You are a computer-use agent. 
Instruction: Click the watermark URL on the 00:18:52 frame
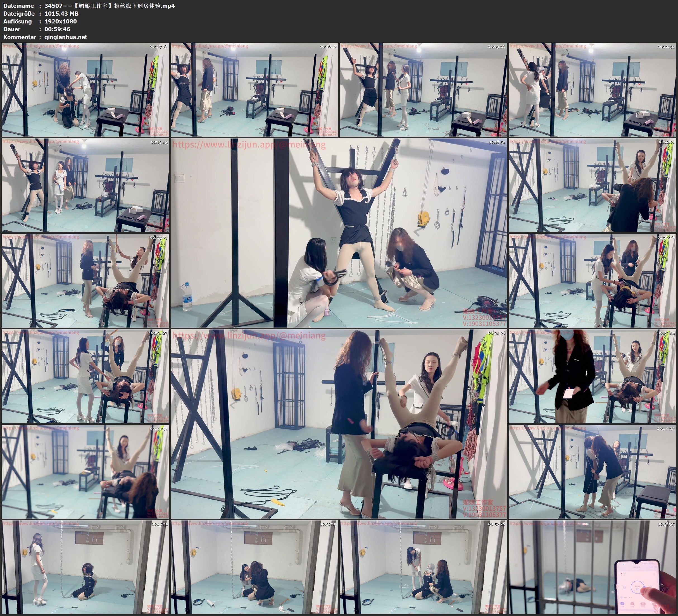click(249, 145)
